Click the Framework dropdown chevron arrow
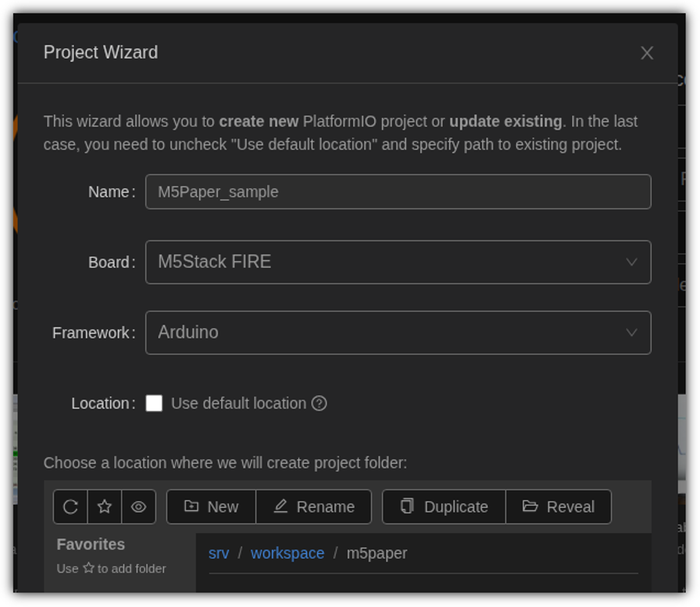 631,333
